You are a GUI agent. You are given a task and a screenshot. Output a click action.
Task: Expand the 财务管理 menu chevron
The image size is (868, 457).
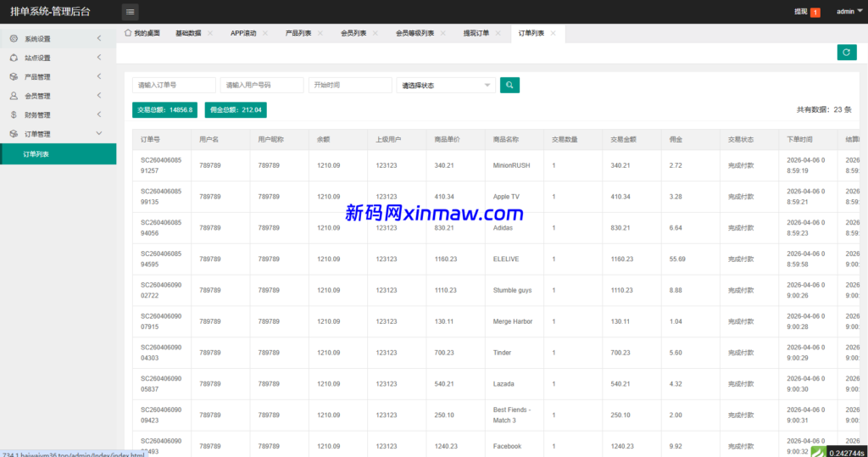click(99, 114)
